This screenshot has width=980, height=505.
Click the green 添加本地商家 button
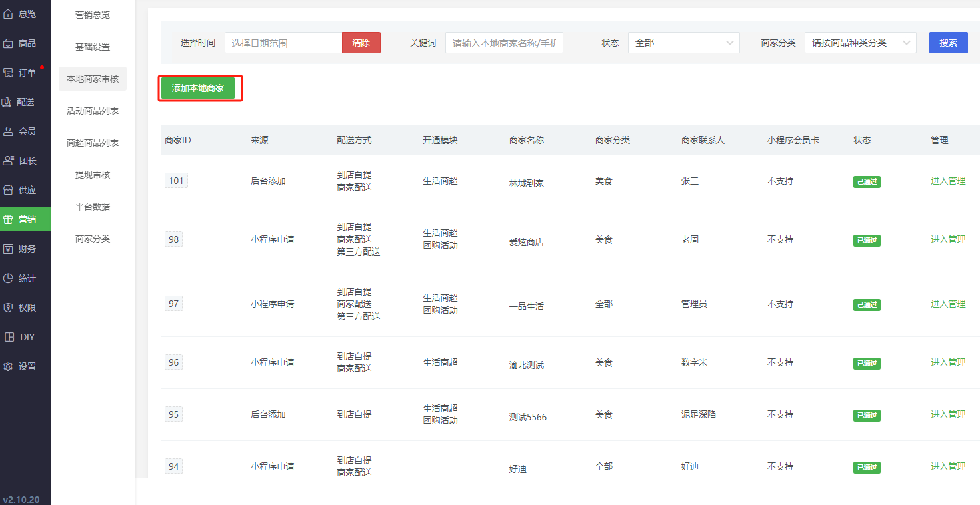click(198, 88)
